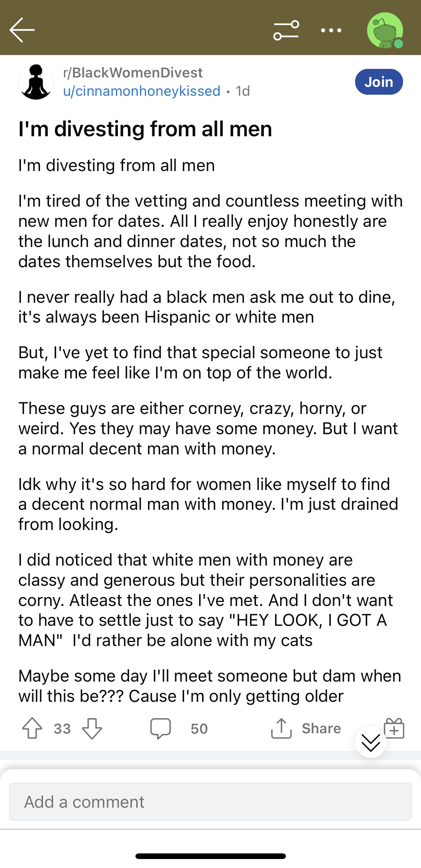Tap the back arrow icon
Image resolution: width=421 pixels, height=868 pixels.
[x=22, y=30]
